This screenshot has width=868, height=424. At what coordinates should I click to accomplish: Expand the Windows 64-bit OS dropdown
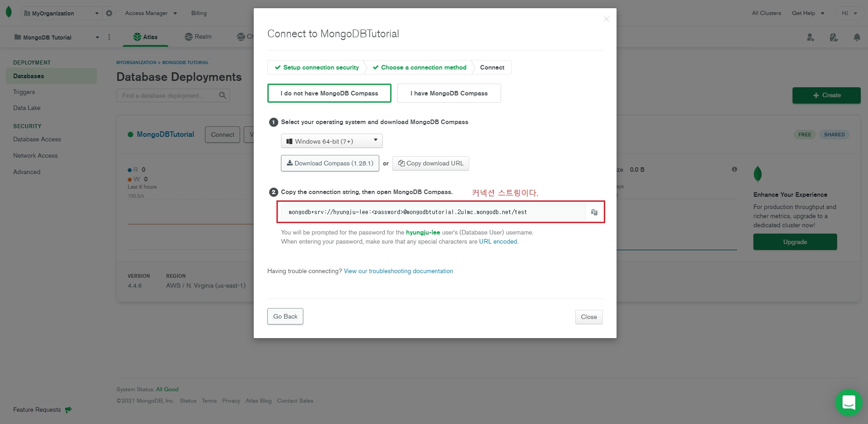pyautogui.click(x=331, y=141)
